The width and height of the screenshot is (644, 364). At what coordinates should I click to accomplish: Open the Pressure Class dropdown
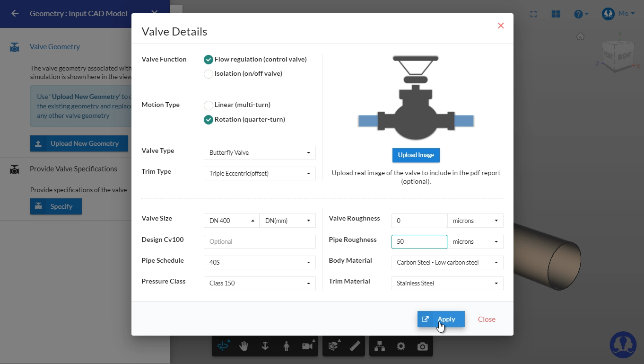pyautogui.click(x=260, y=283)
